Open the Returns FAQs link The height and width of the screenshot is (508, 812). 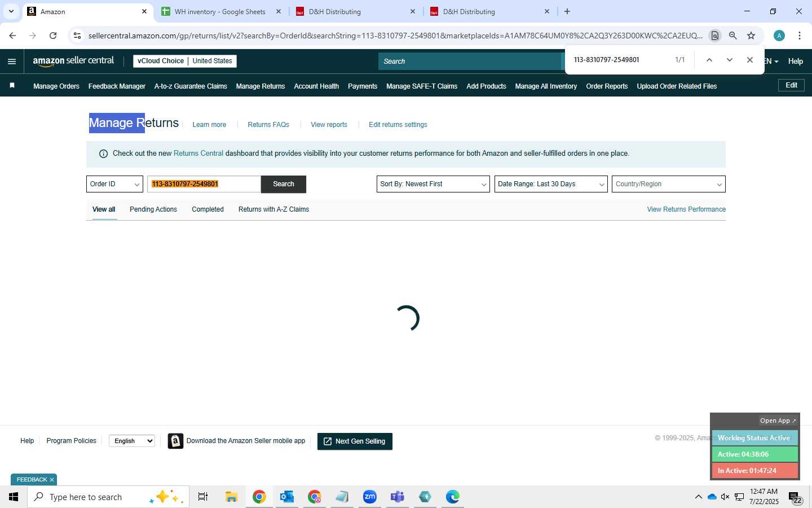(x=268, y=125)
